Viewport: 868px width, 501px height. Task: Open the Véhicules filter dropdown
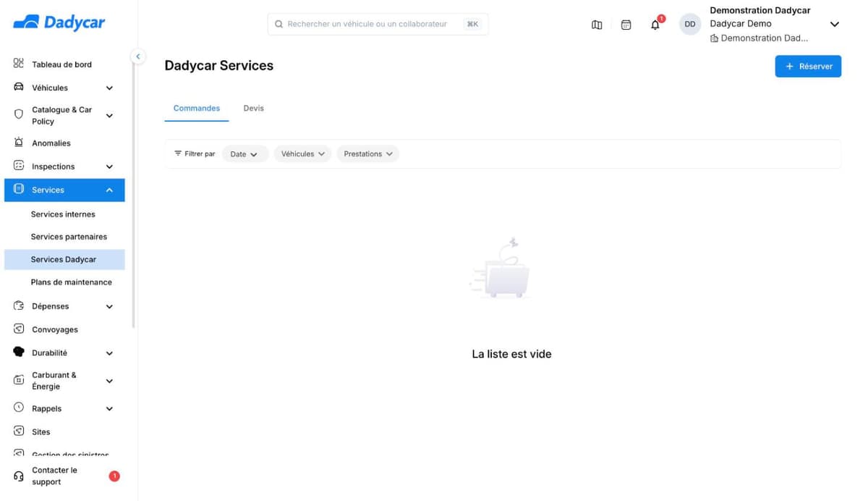302,153
